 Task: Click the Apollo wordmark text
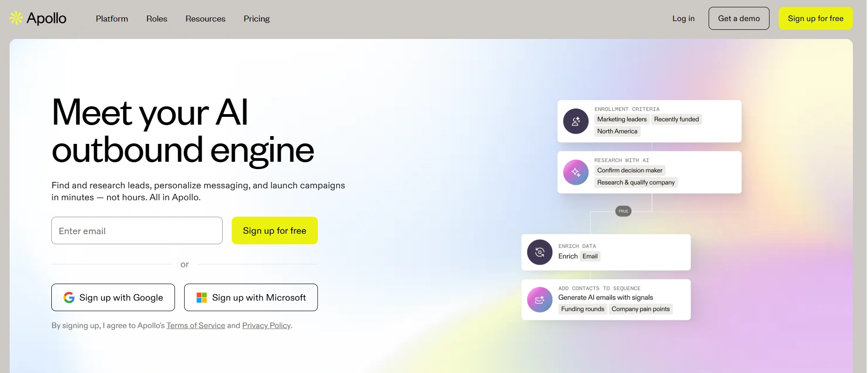point(46,18)
